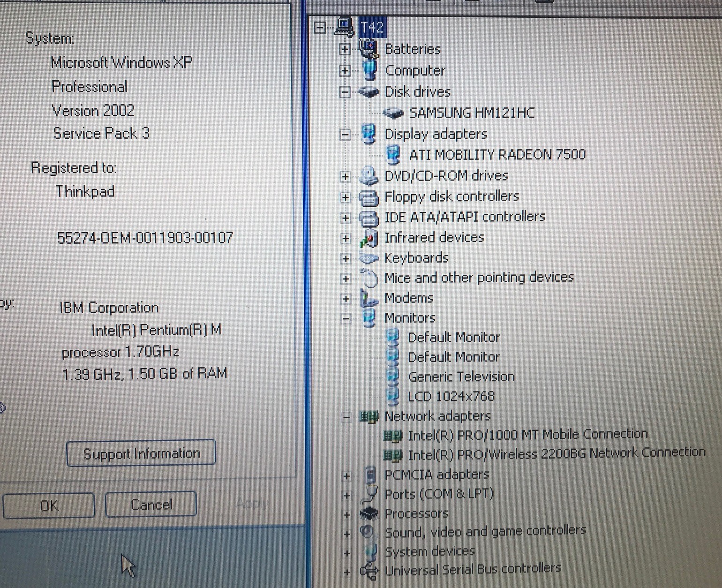Click the Monitors category icon

pos(369,318)
